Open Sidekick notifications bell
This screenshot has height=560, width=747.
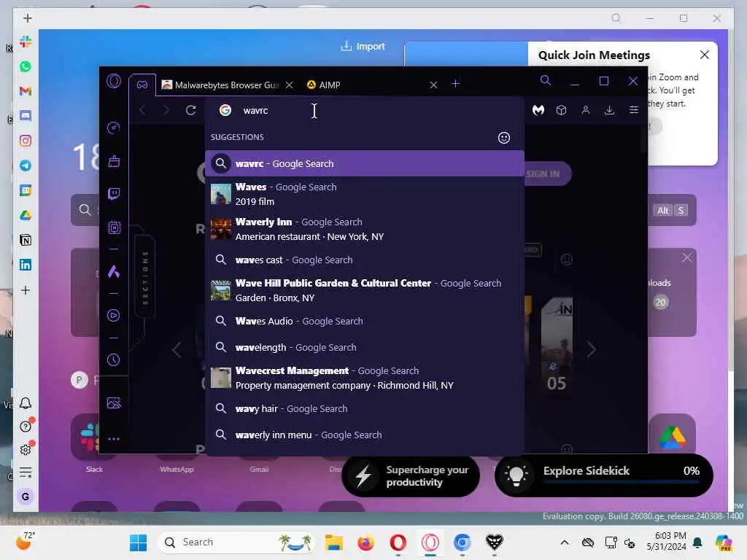coord(26,403)
